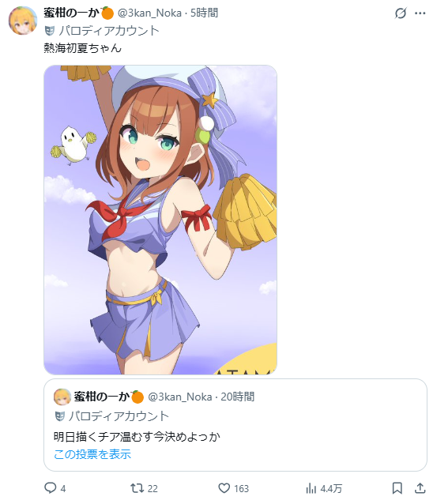433x504 pixels.
Task: Click the 20時間 timestamp in quoted post
Action: (x=238, y=397)
